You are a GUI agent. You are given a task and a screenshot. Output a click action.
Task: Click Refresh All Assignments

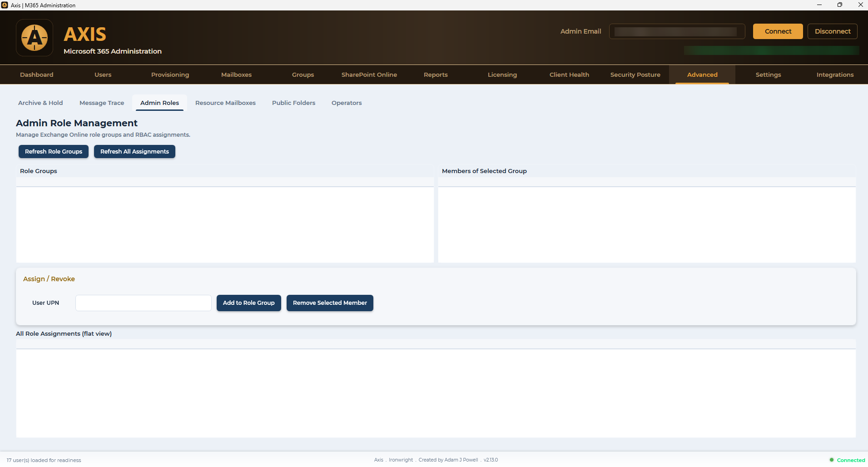click(134, 151)
